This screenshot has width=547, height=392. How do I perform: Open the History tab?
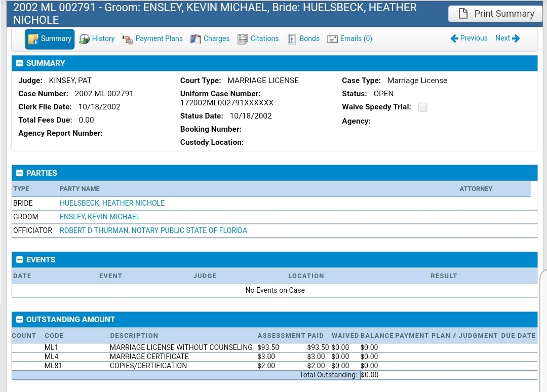point(97,38)
